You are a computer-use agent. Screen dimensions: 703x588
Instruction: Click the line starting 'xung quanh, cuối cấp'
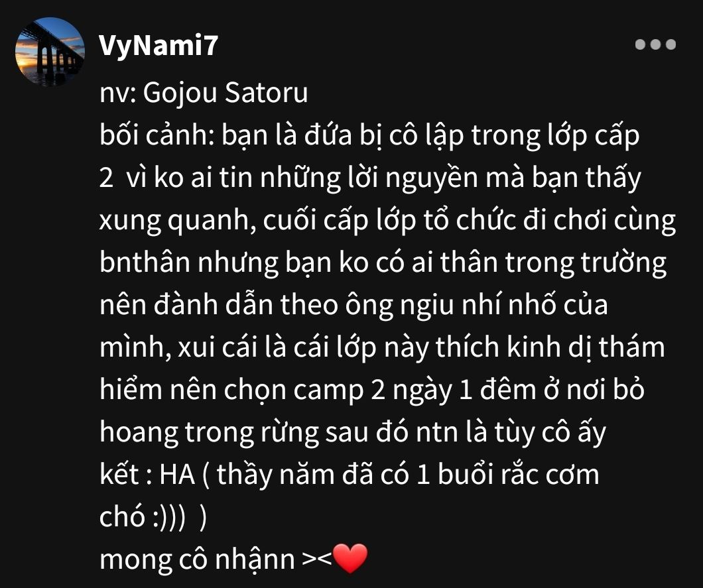tap(387, 220)
